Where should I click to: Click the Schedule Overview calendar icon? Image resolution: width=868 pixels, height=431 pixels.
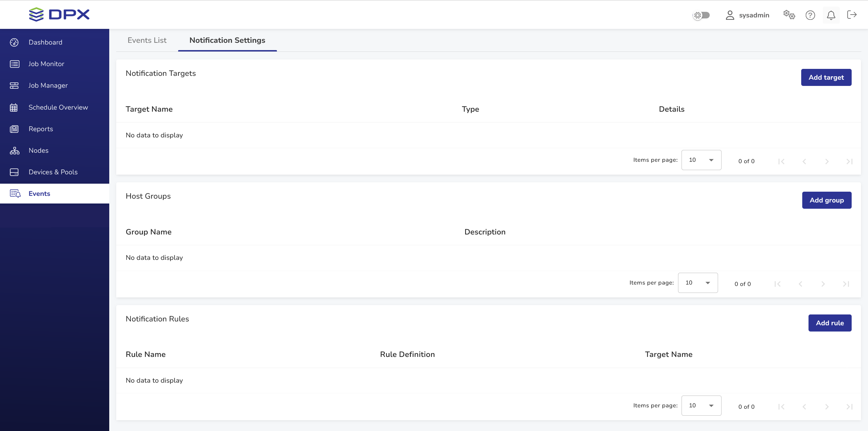[14, 107]
